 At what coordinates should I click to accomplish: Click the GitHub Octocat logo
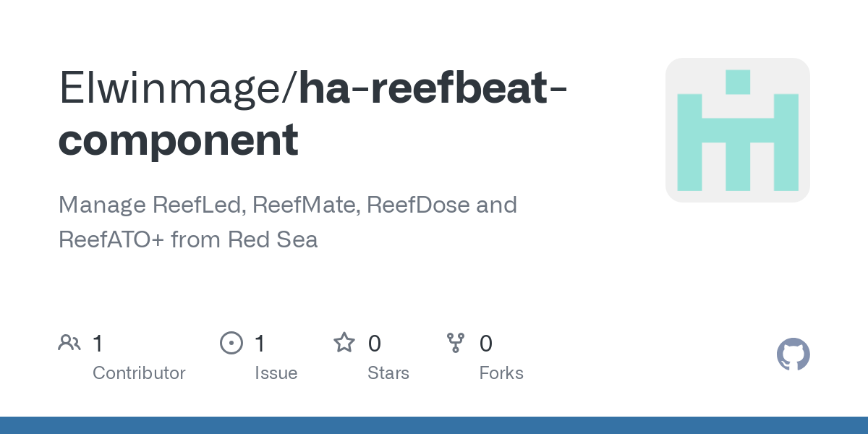pyautogui.click(x=793, y=354)
